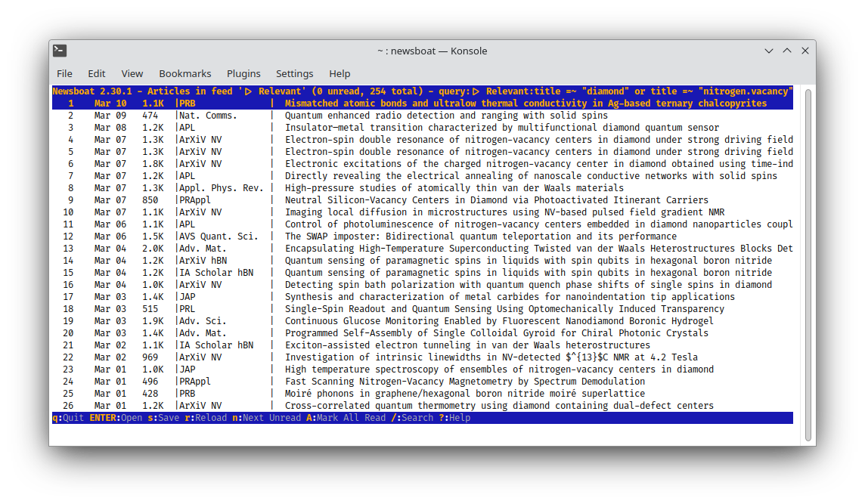This screenshot has width=865, height=504.
Task: Open the Bookmarks menu
Action: (x=184, y=73)
